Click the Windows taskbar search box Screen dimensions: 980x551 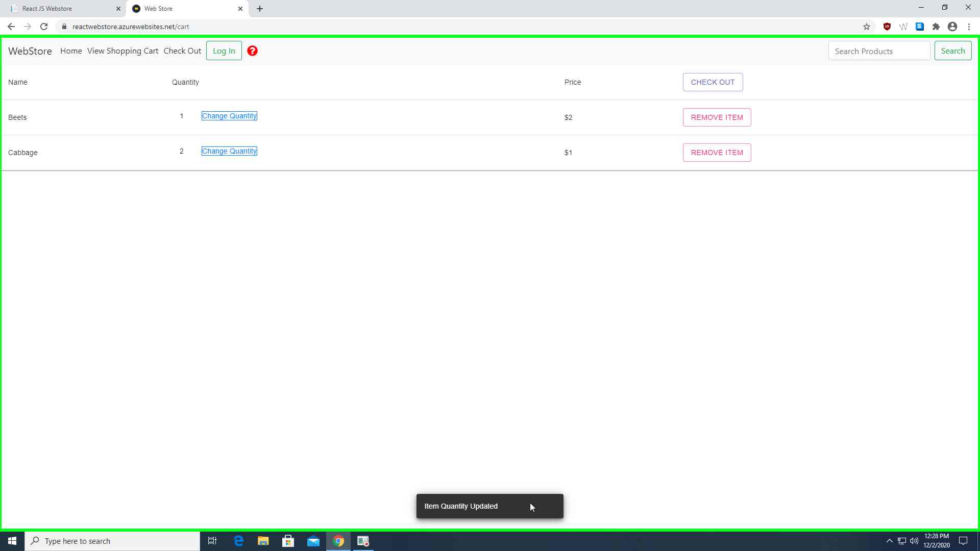pos(112,541)
